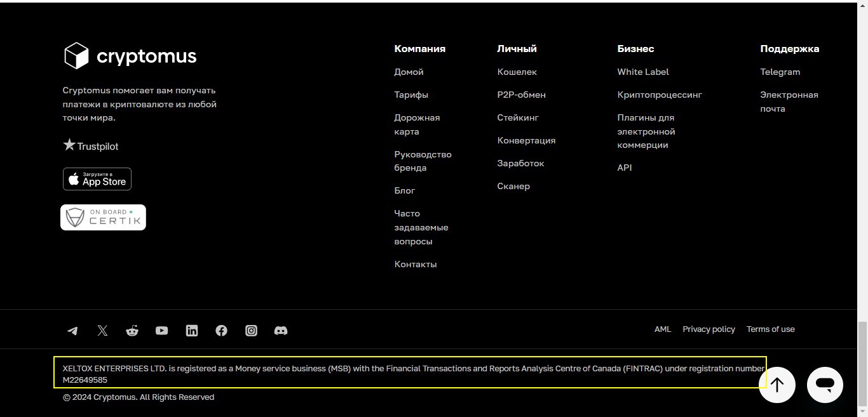Open Часто задаваемые вопросы link
The height and width of the screenshot is (417, 868).
421,227
